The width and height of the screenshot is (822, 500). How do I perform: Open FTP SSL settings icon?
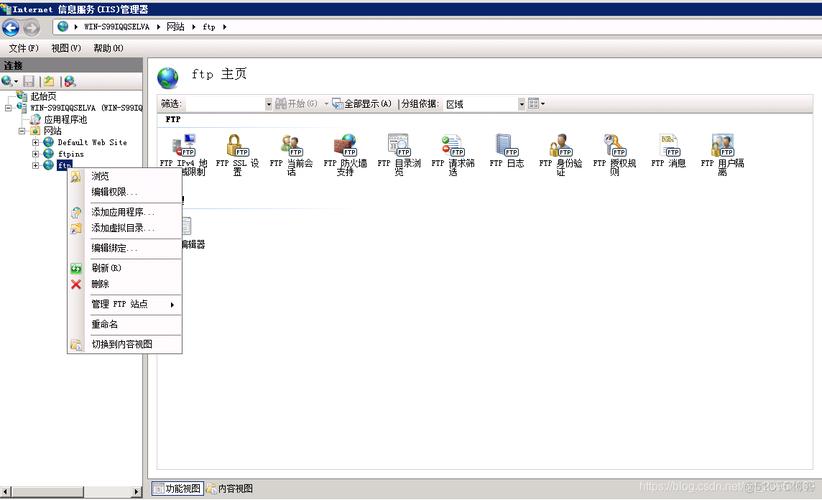[x=237, y=154]
